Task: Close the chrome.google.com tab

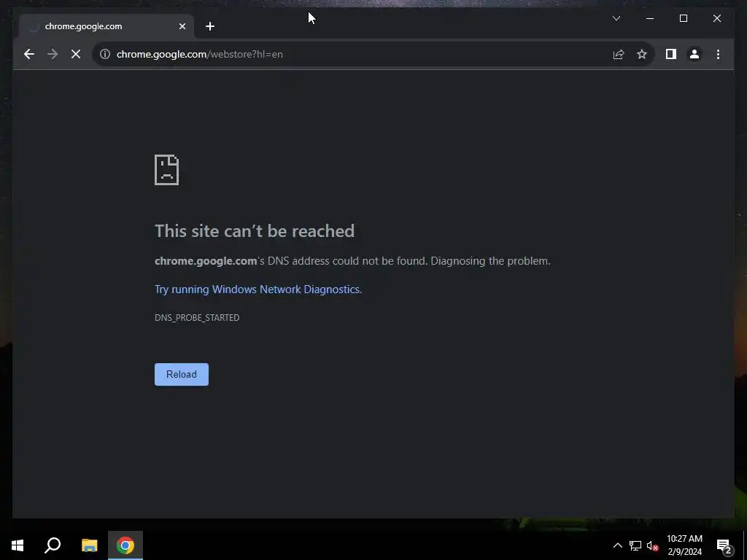Action: 182,27
